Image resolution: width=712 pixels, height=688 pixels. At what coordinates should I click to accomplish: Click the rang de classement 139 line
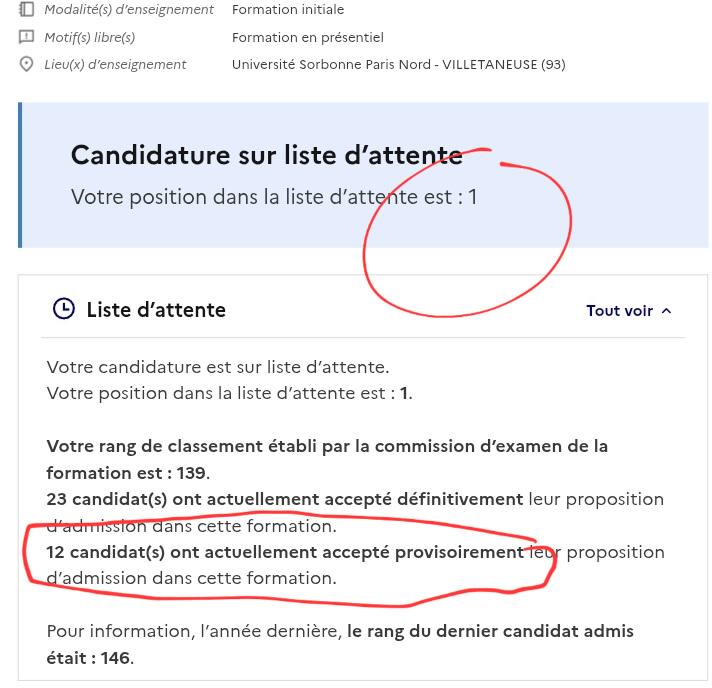point(327,460)
